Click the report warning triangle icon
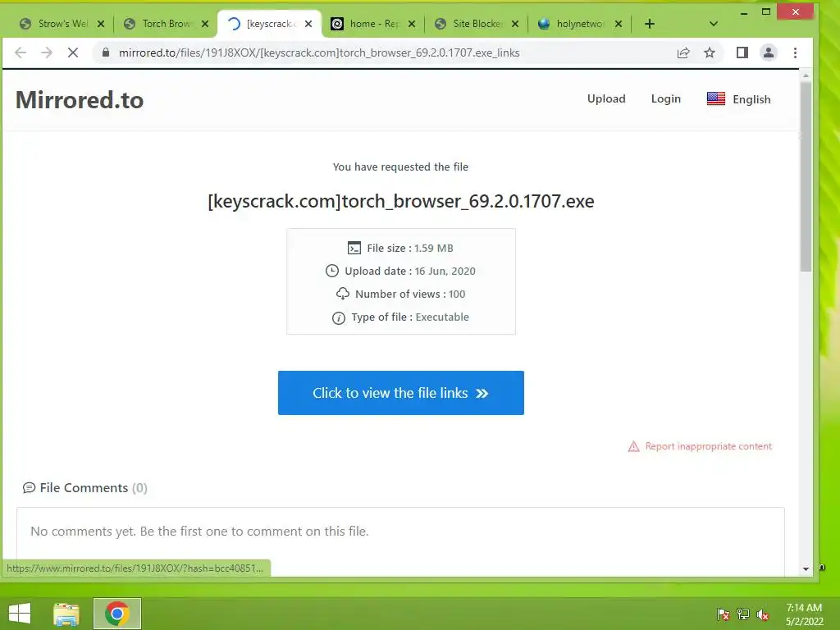The height and width of the screenshot is (630, 840). click(x=633, y=446)
